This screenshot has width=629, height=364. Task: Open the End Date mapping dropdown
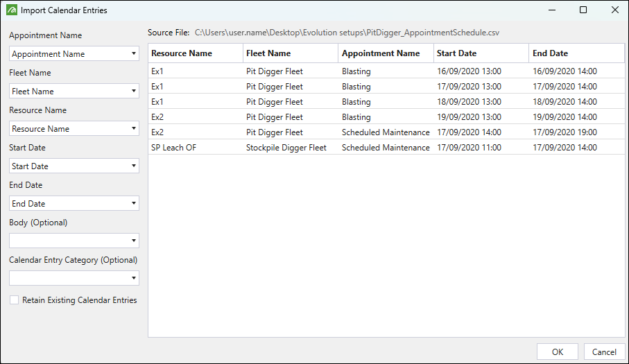coord(74,203)
